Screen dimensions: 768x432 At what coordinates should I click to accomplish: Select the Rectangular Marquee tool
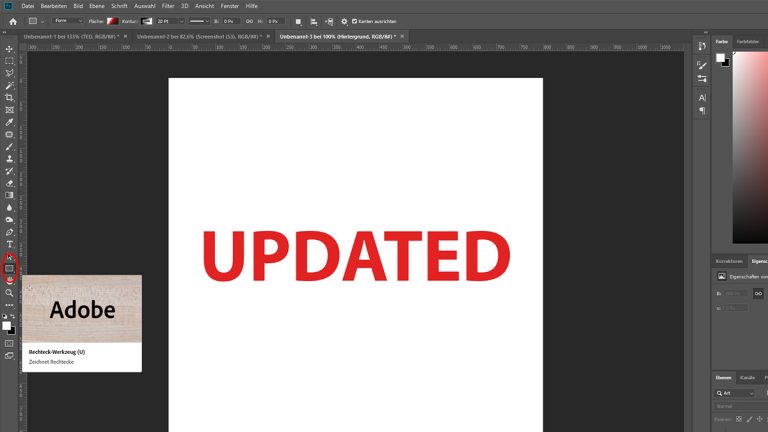pos(9,61)
